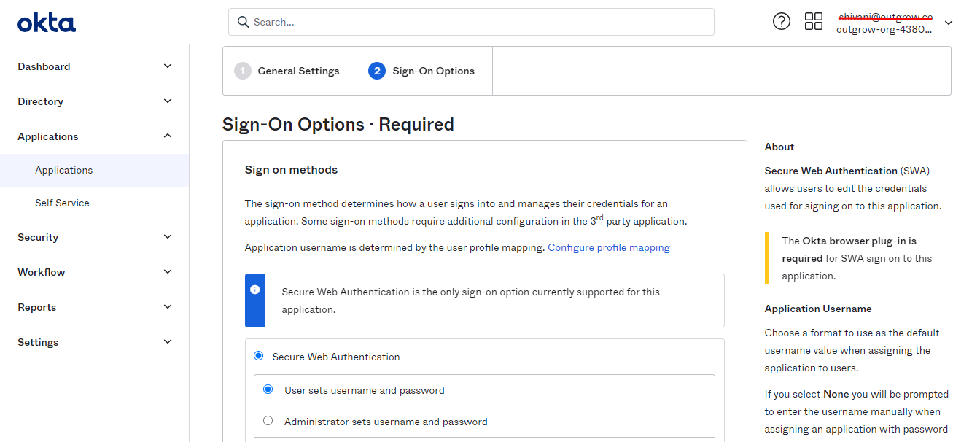Screen dimensions: 980x442
Task: Click the search magnifier icon
Action: (244, 22)
